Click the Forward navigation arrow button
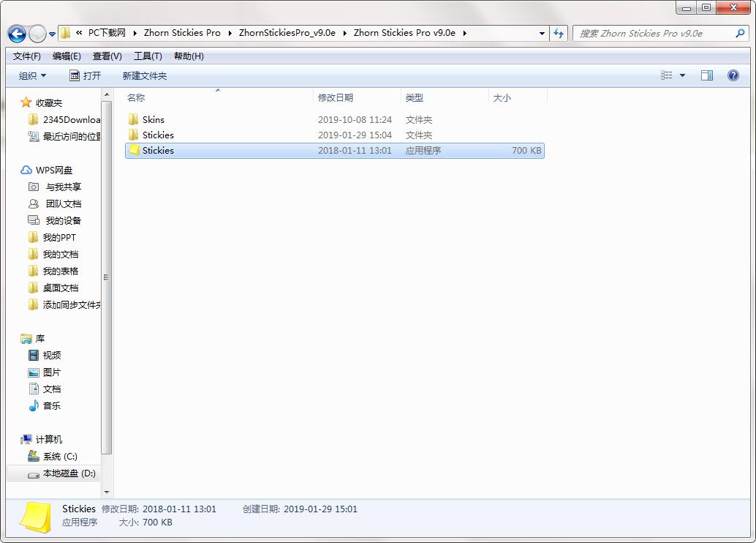This screenshot has width=756, height=543. [x=37, y=34]
